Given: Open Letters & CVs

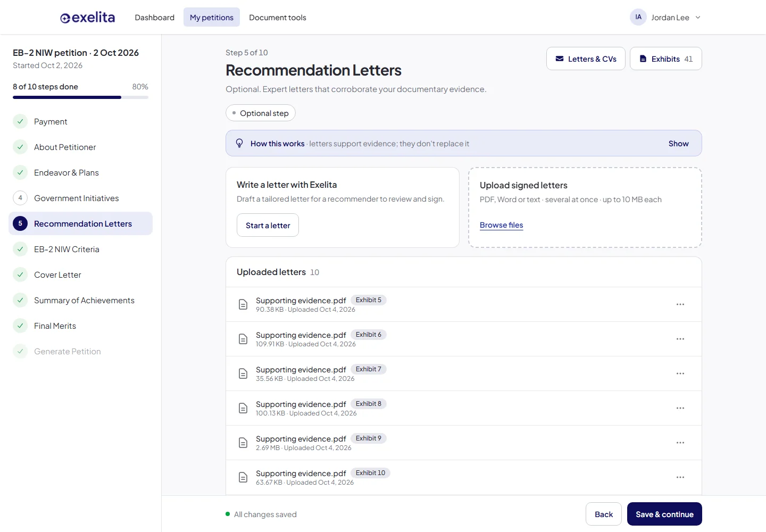Looking at the screenshot, I should 586,59.
